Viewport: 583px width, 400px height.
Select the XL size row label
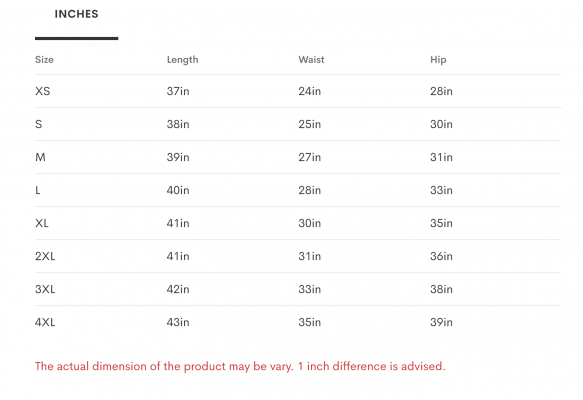pyautogui.click(x=42, y=223)
